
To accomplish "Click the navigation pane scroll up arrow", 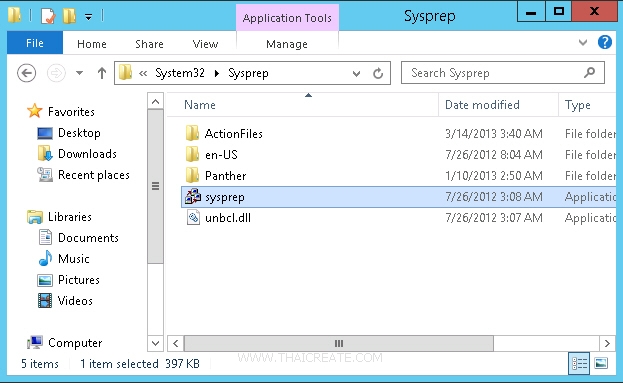I will point(155,102).
